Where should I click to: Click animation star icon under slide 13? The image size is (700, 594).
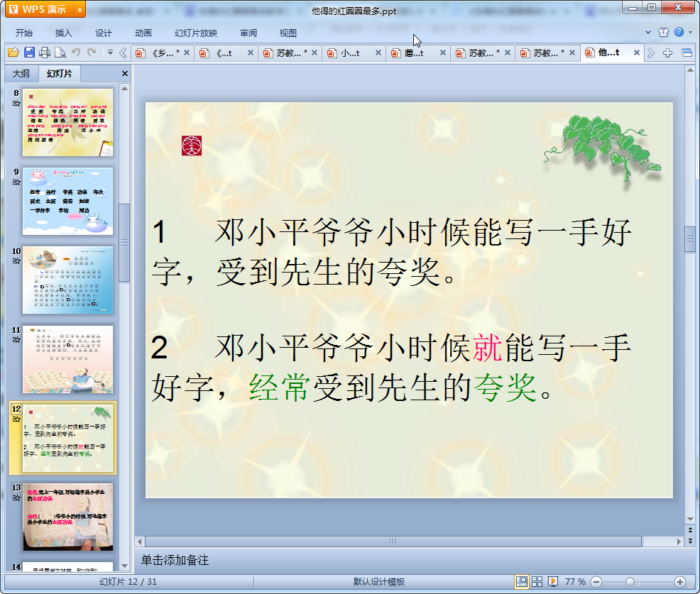tap(16, 498)
